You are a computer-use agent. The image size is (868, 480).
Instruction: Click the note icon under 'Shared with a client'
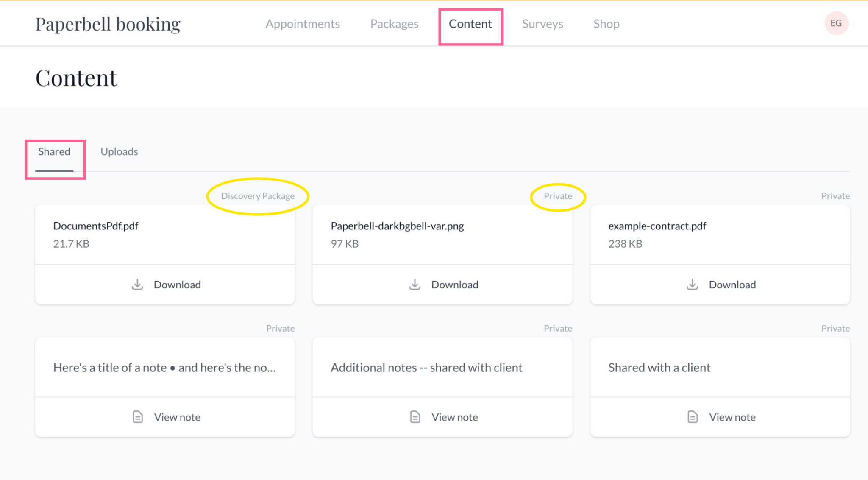click(693, 417)
